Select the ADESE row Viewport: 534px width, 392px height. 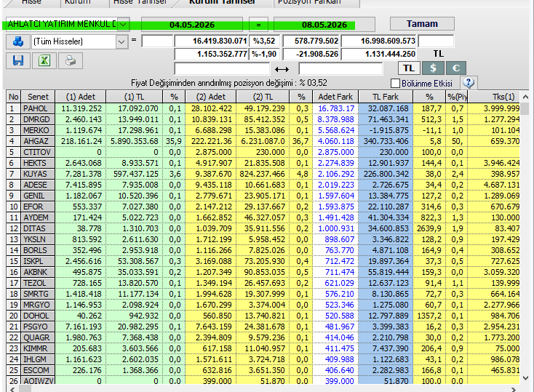[x=263, y=185]
